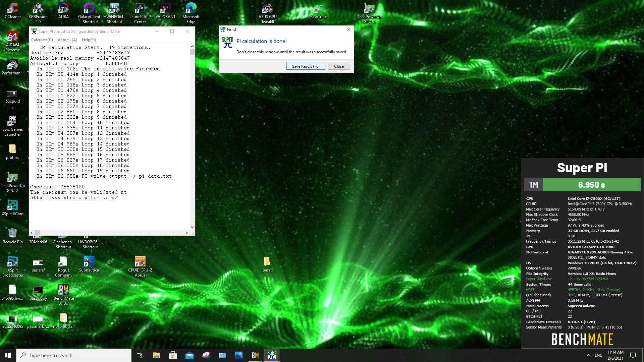Select the HWiNFO64 shortcut icon

(114, 13)
